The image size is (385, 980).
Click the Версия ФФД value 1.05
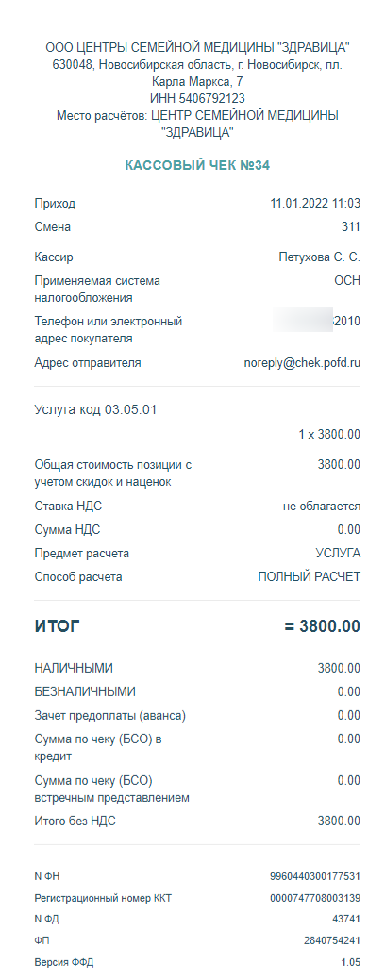coord(351,962)
